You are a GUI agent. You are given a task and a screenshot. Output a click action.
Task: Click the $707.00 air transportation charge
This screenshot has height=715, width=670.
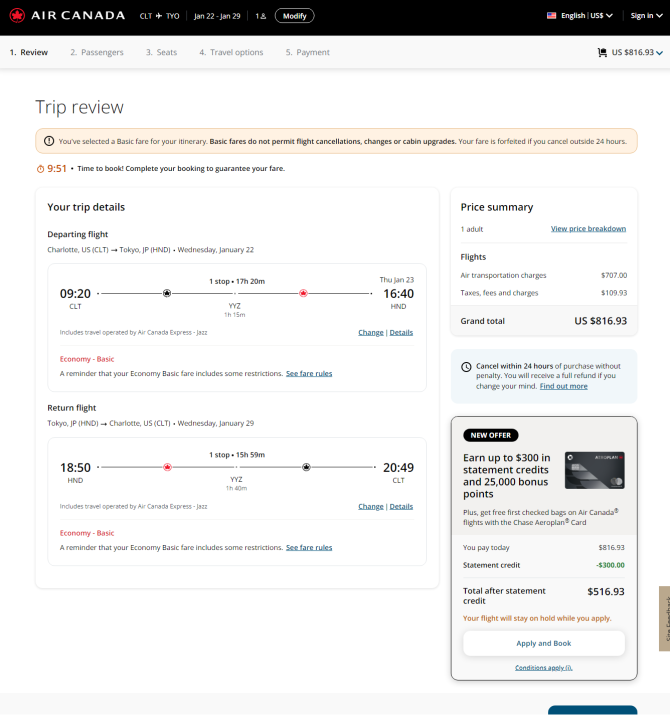pyautogui.click(x=614, y=275)
